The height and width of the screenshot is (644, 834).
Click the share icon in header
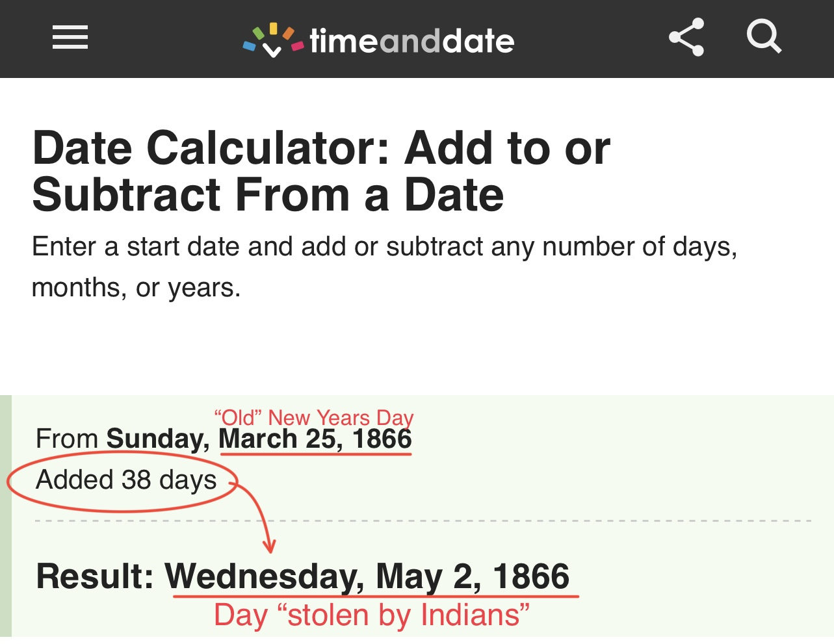686,37
